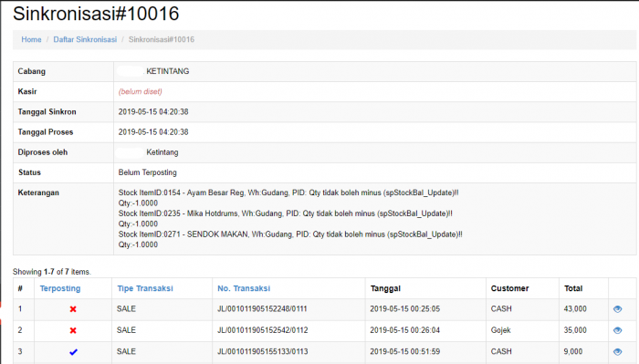639x364 pixels.
Task: View details of transaction JL/001011905152248/0111
Action: [x=617, y=309]
